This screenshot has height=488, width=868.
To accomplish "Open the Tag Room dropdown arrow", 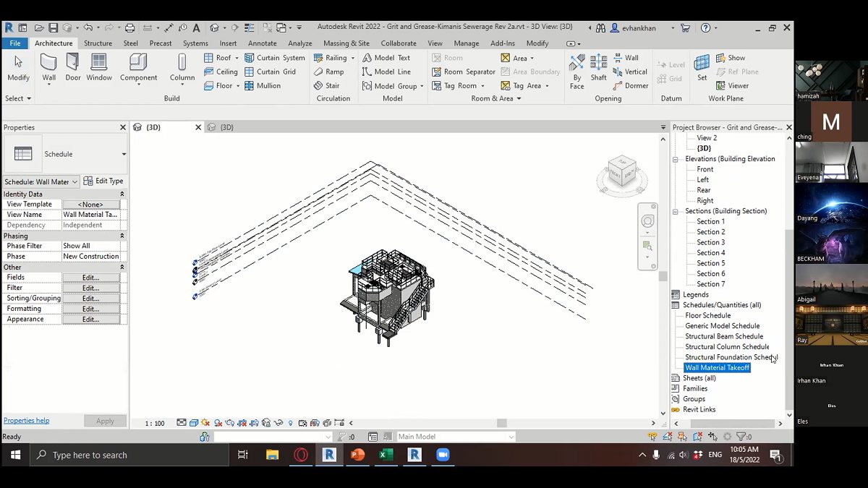I will [x=482, y=86].
